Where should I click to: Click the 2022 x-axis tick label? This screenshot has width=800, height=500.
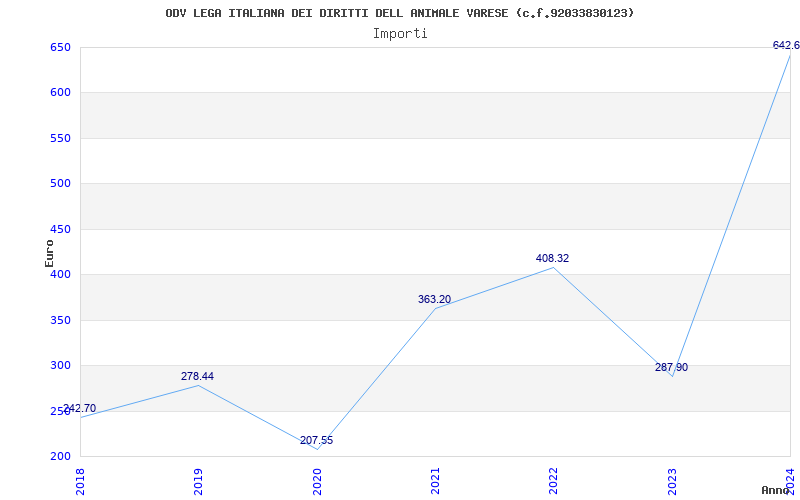[554, 481]
